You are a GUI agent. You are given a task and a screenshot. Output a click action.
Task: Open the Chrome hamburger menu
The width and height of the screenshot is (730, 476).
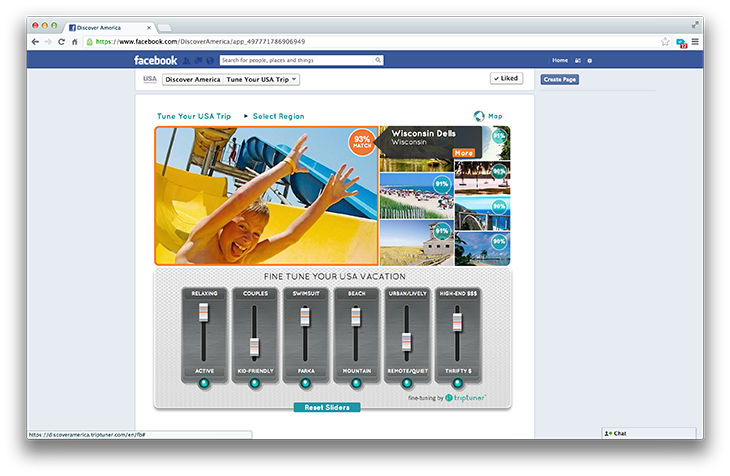pos(695,42)
